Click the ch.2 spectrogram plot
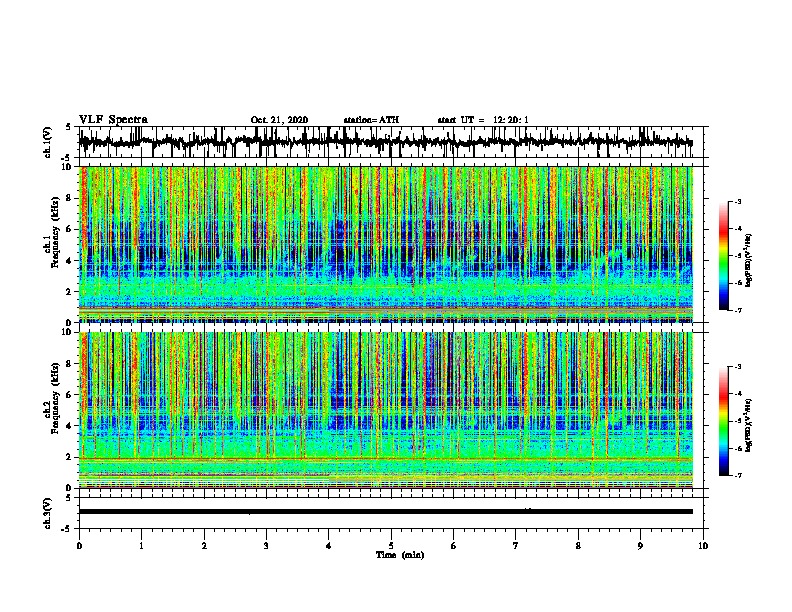This screenshot has height=612, width=792. (x=386, y=410)
